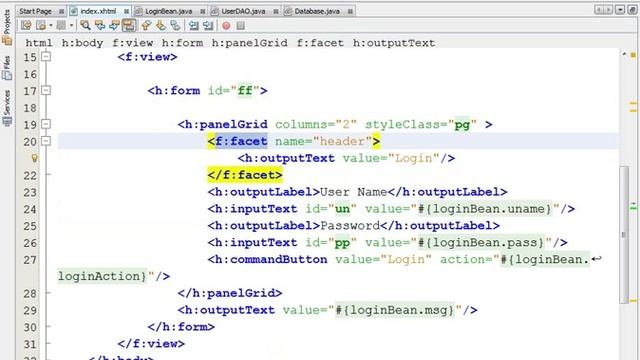This screenshot has width=640, height=360.
Task: Close the LoginBean.java tab
Action: coord(203,11)
